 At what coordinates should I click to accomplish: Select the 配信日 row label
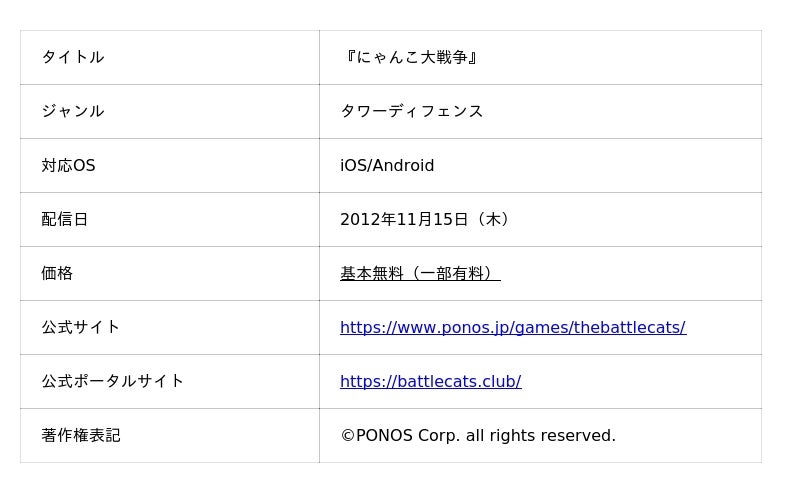(x=65, y=220)
